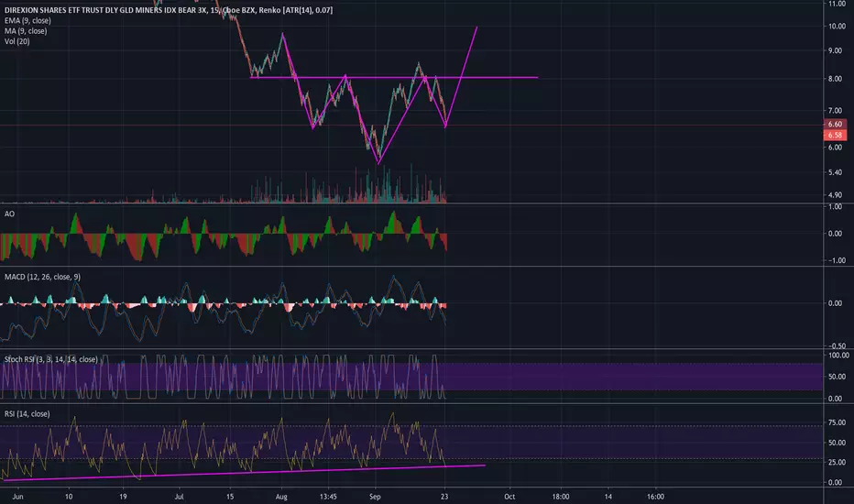Click the 50.00 value on Stoch RSI scale
Viewport: 854px width, 504px height.
tap(837, 377)
